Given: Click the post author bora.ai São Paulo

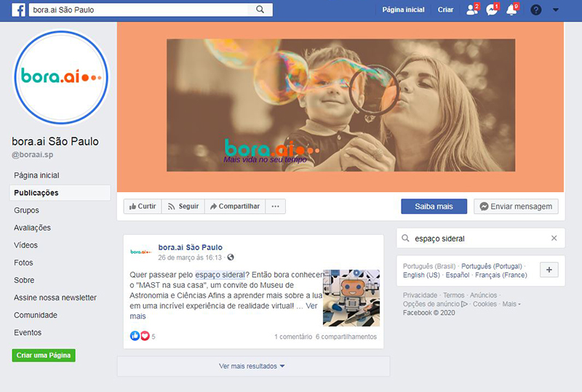Looking at the screenshot, I should tap(191, 247).
